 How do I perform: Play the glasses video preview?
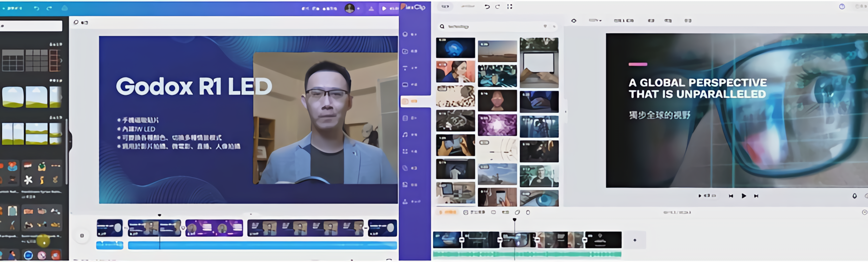pyautogui.click(x=744, y=196)
